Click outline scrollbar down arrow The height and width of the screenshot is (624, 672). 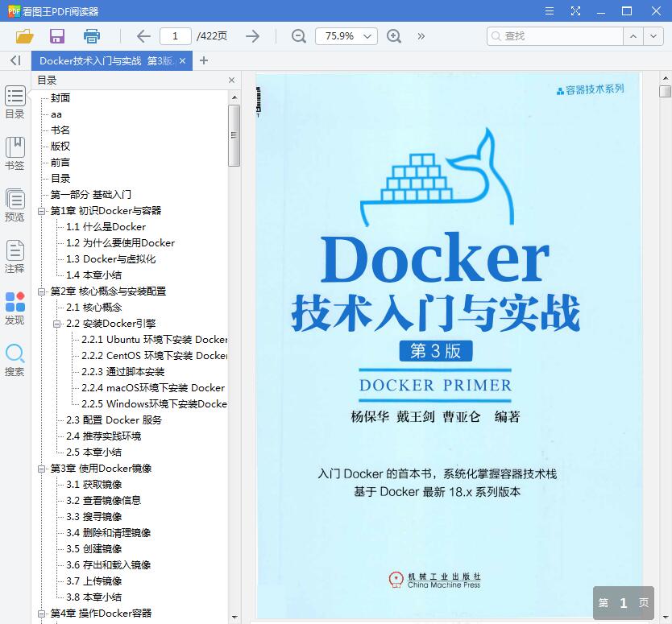coord(234,617)
